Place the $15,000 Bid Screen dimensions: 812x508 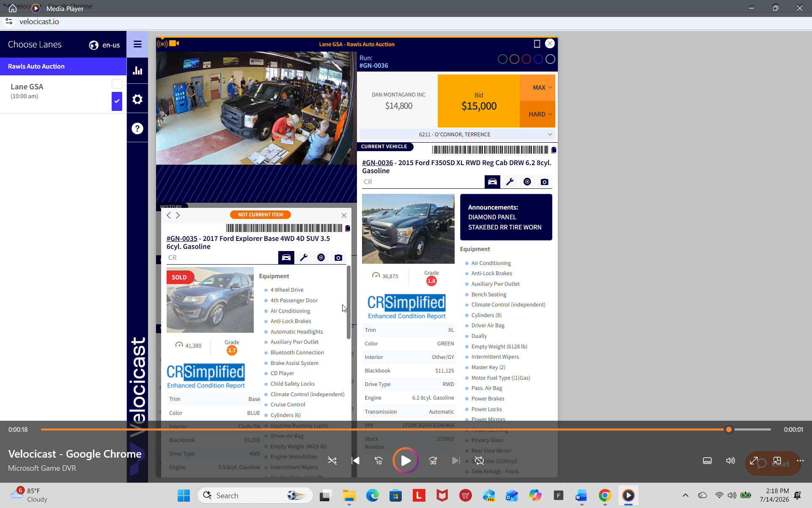(x=479, y=101)
